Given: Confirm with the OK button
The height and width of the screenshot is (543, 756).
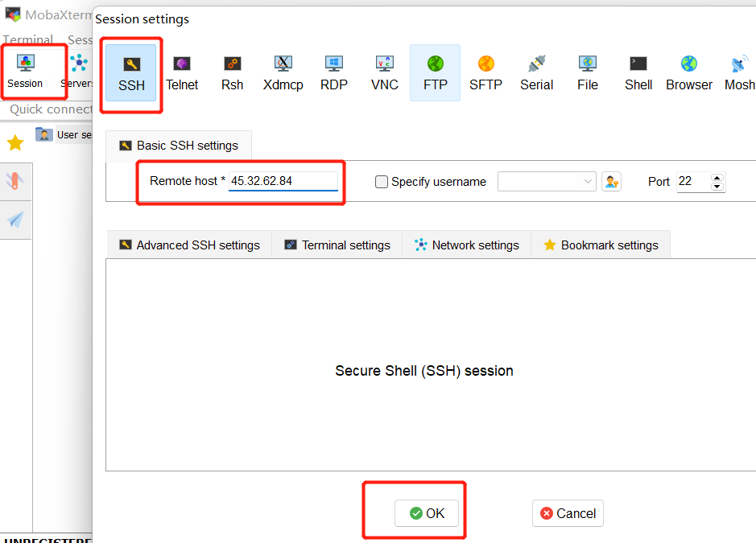Looking at the screenshot, I should 427,513.
